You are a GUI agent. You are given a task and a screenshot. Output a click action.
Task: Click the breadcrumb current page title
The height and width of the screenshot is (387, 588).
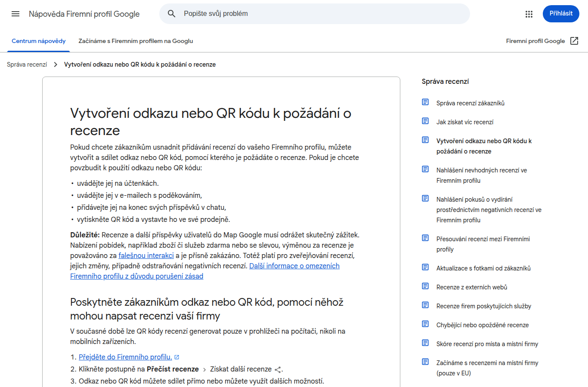[x=140, y=64]
